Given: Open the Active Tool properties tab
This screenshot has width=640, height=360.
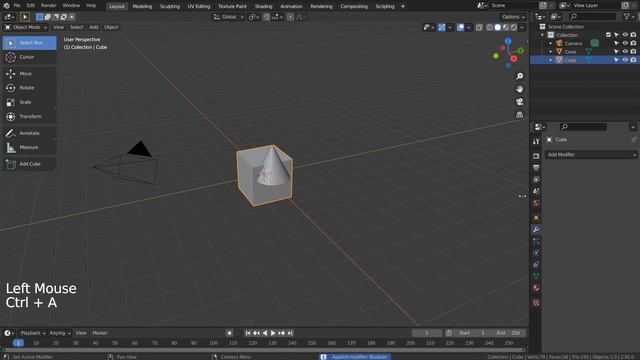Looking at the screenshot, I should 536,141.
